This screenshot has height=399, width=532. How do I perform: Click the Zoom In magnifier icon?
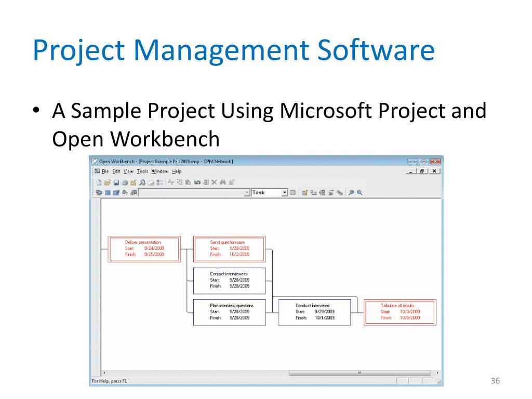tap(351, 192)
